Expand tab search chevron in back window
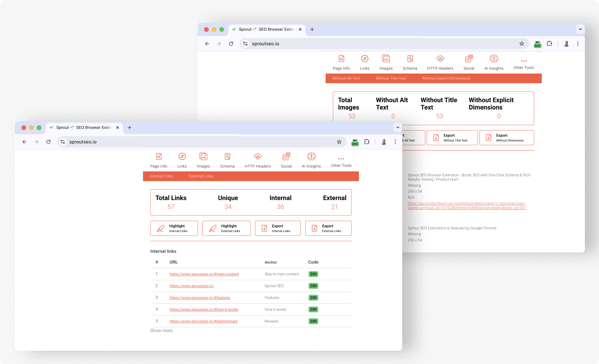This screenshot has width=599, height=364. 580,29
